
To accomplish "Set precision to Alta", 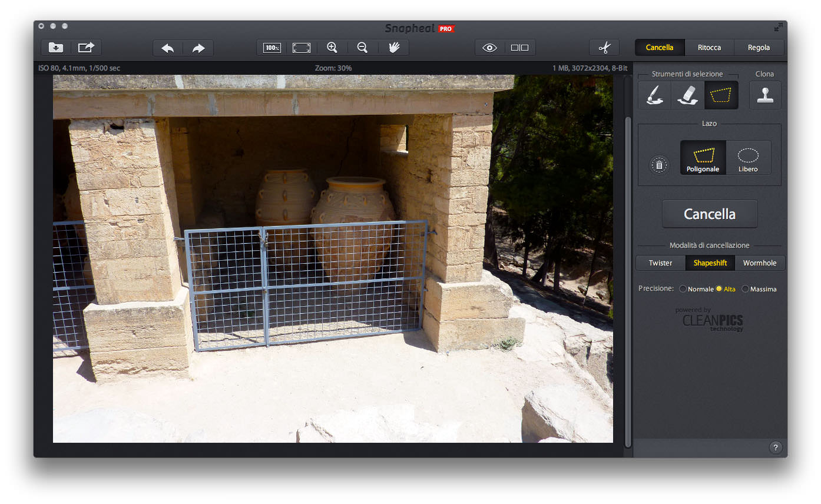I will 726,289.
